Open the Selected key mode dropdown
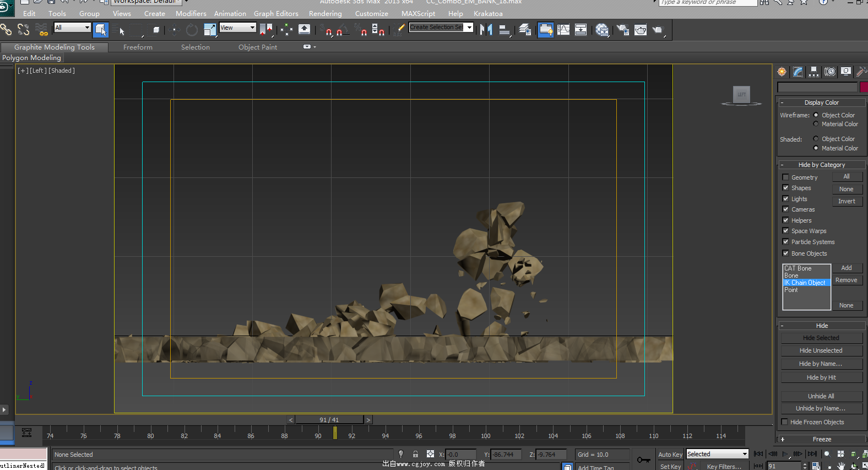Image resolution: width=868 pixels, height=470 pixels. click(x=717, y=454)
